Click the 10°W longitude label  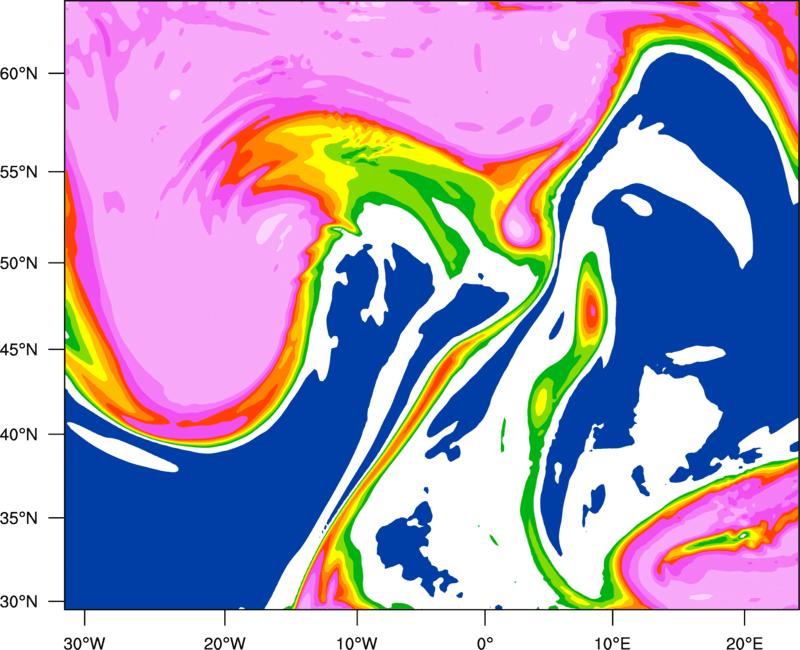(357, 643)
